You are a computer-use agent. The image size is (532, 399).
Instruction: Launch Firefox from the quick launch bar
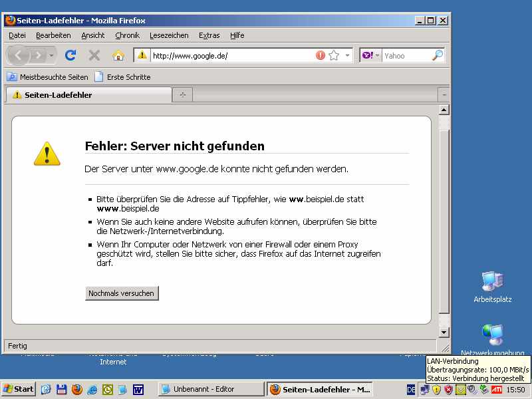[77, 390]
